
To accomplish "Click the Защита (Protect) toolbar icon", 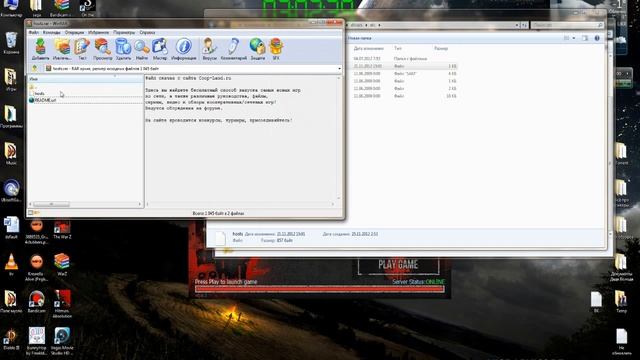I will [x=258, y=49].
